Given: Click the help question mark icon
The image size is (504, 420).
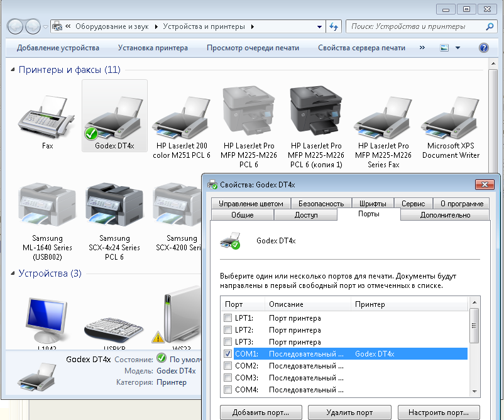Looking at the screenshot, I should click(483, 48).
